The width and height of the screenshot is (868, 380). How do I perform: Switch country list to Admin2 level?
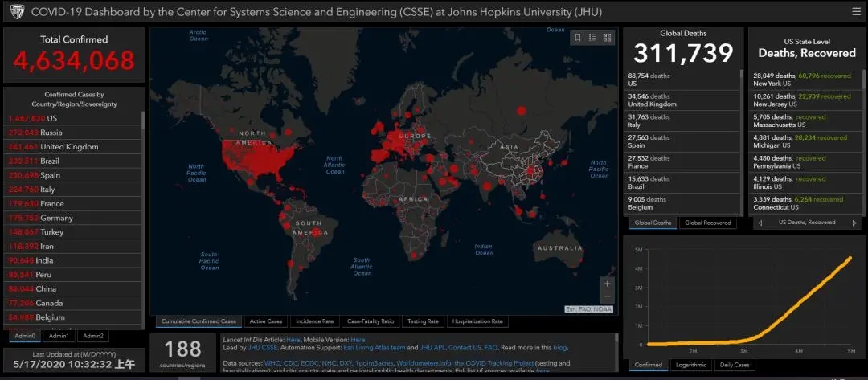coord(92,336)
